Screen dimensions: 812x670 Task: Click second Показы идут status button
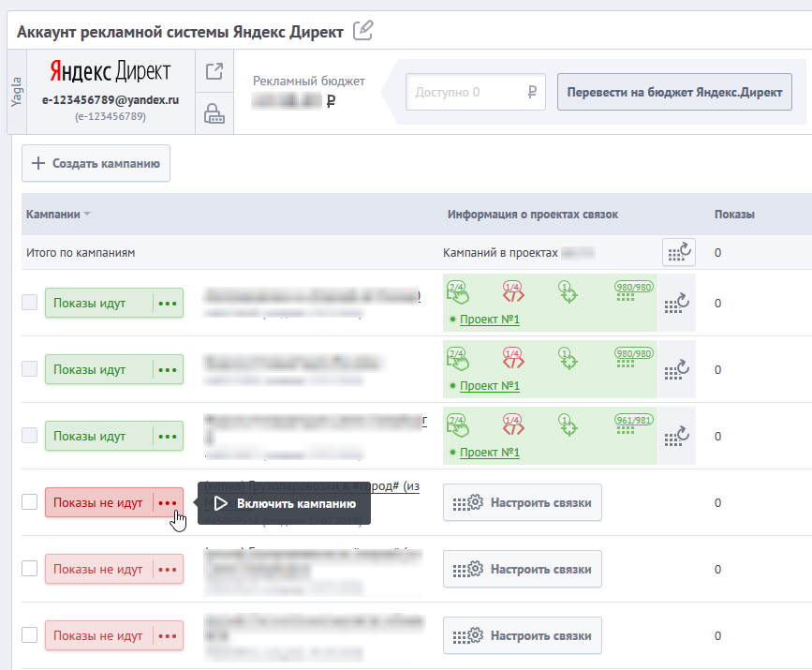click(99, 369)
